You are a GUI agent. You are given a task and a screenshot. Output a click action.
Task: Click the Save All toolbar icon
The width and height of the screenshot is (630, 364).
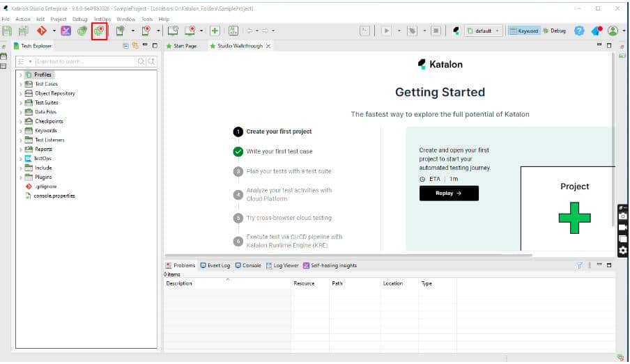click(x=24, y=31)
